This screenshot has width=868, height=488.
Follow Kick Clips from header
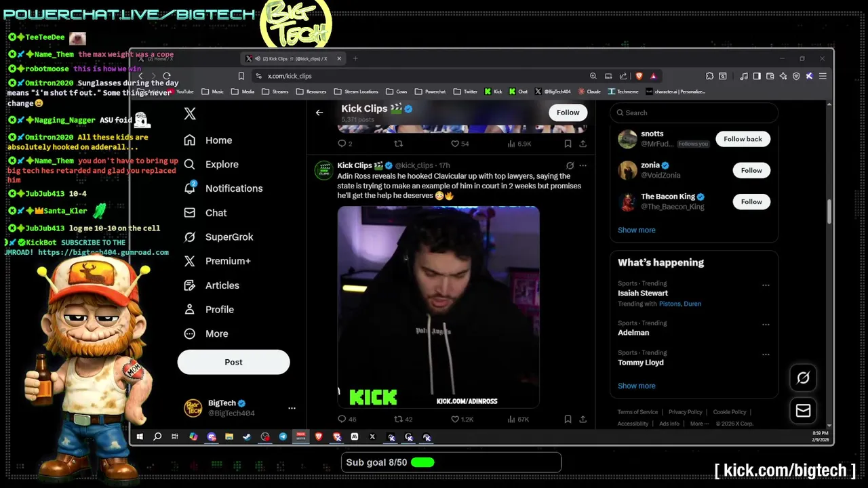pos(568,113)
